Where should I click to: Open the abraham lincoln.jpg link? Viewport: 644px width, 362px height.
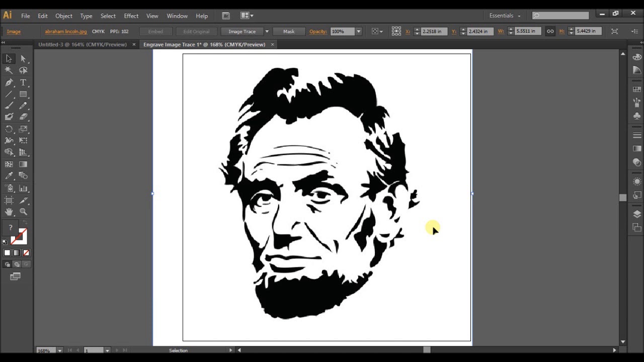tap(66, 31)
